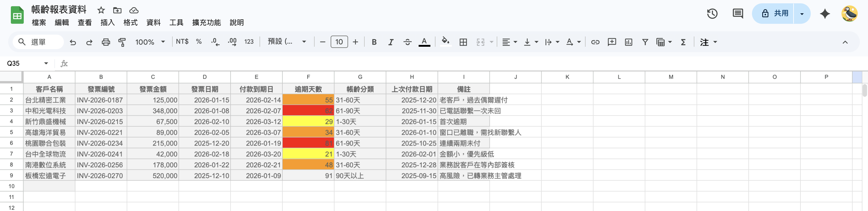Screen dimensions: 868x211
Task: Toggle strikethrough formatting
Action: [407, 42]
